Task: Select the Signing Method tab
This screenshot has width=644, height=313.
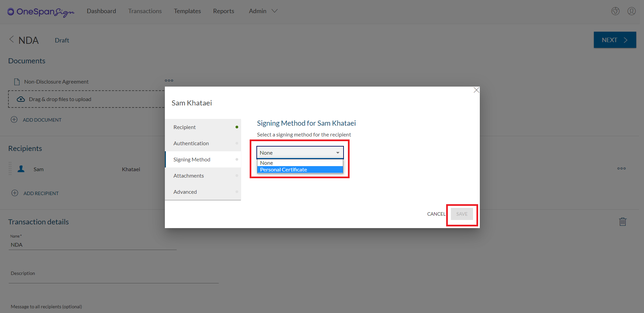Action: tap(203, 159)
